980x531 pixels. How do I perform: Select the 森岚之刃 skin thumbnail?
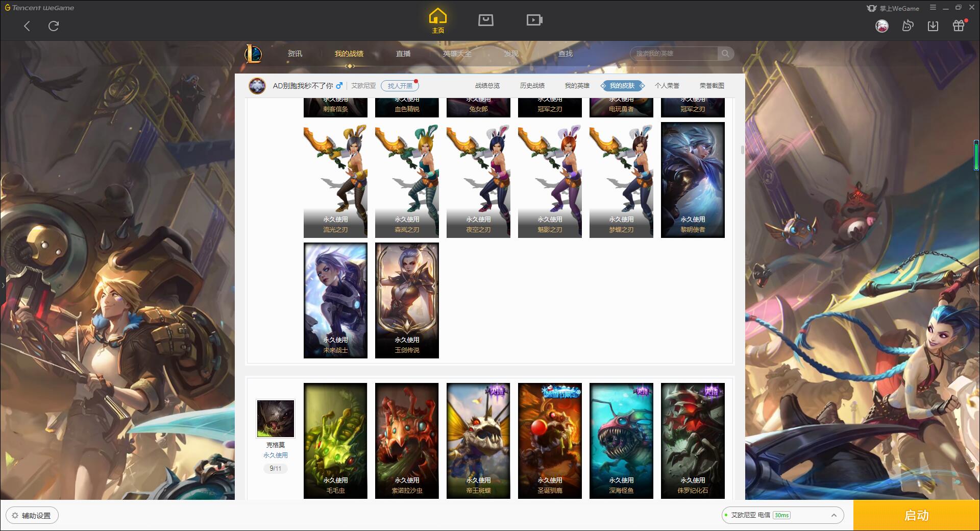click(407, 180)
